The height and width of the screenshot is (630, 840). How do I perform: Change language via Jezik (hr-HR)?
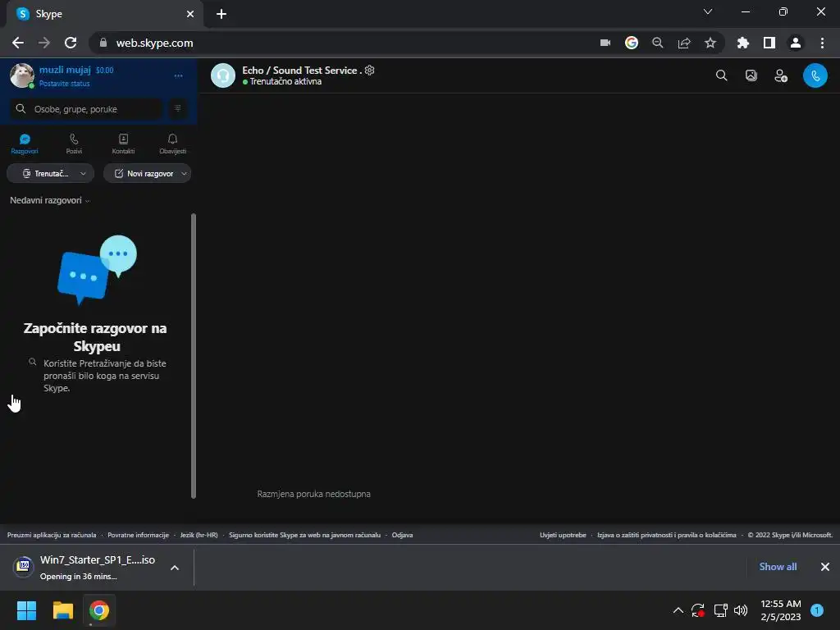(x=199, y=535)
